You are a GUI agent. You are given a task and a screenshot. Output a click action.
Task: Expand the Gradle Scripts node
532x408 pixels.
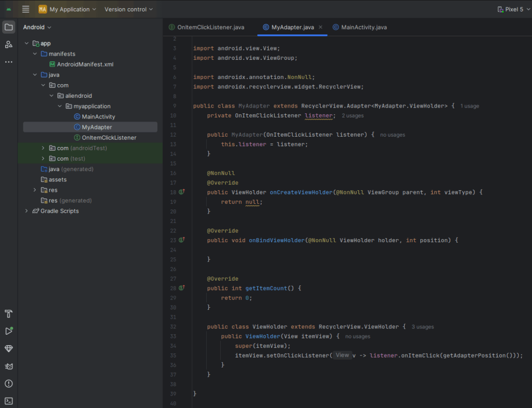pos(26,211)
